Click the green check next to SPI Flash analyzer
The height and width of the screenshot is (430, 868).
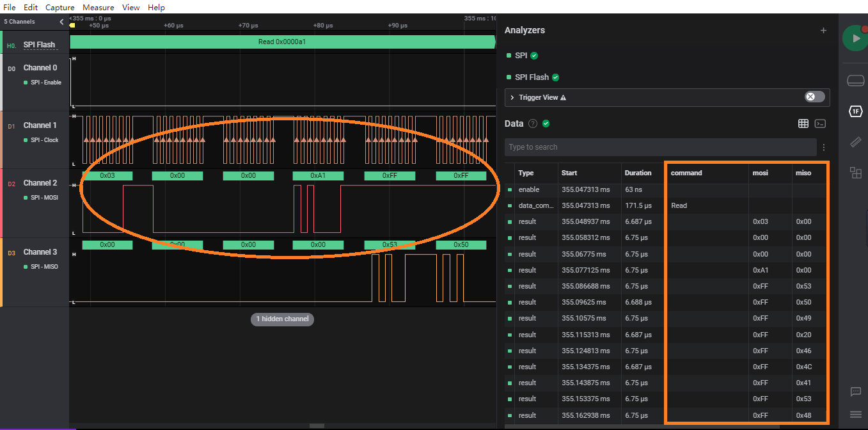click(x=555, y=77)
